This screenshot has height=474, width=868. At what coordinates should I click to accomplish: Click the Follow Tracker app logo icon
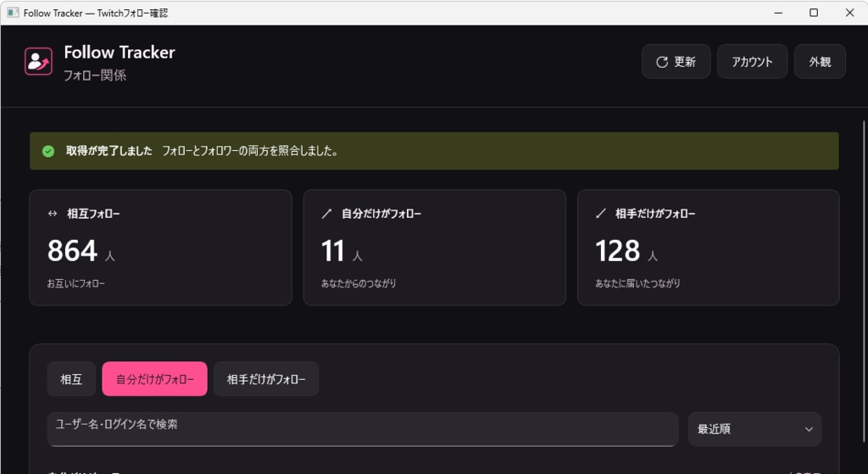[x=38, y=61]
